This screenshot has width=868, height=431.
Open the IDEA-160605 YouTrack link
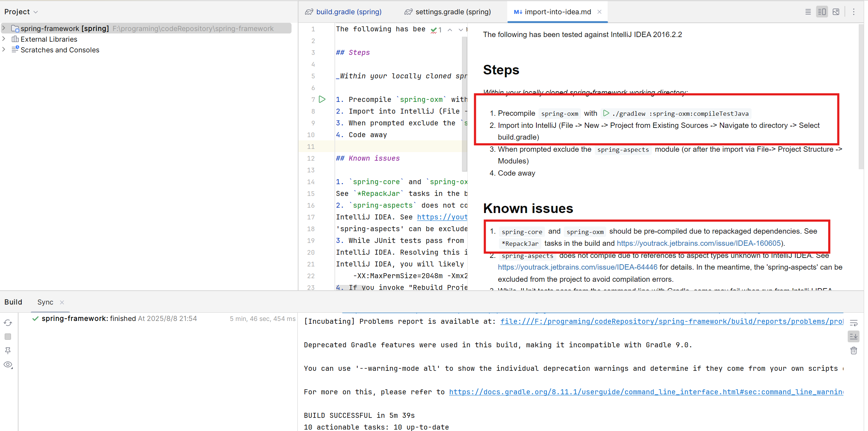coord(698,243)
